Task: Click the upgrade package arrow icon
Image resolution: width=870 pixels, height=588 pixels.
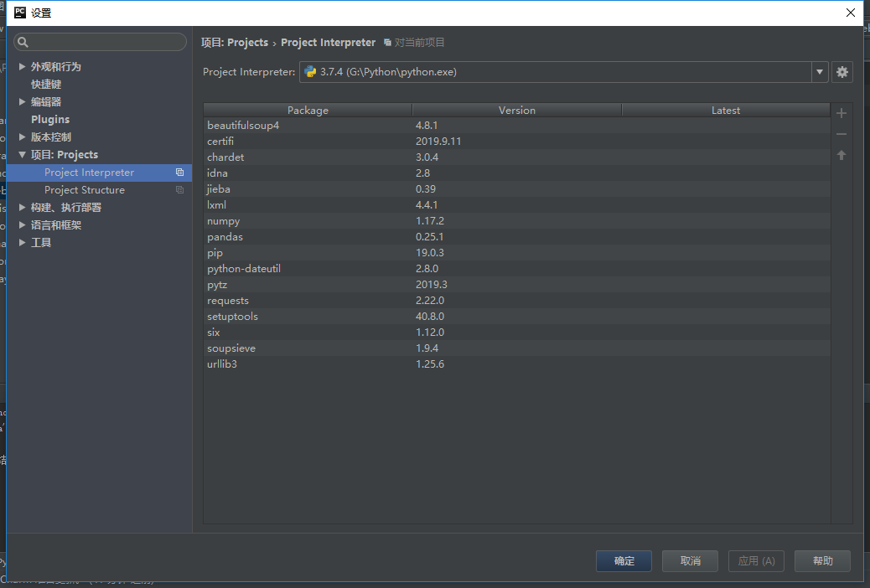Action: [842, 155]
